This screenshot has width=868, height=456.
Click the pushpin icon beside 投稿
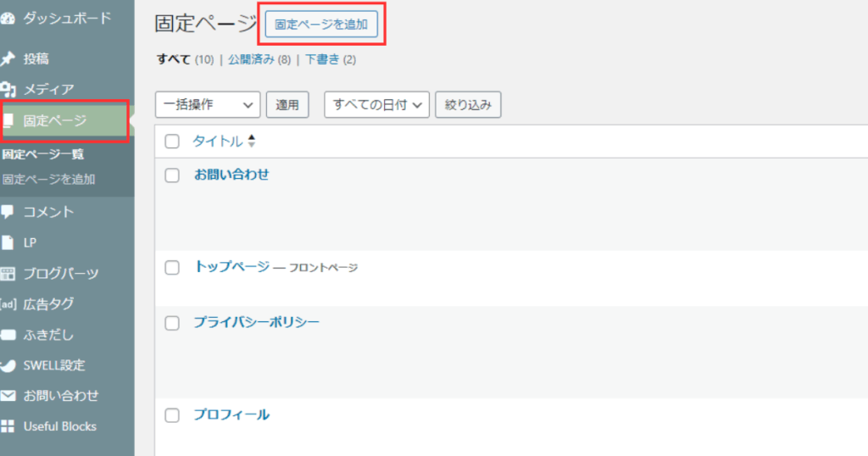click(8, 58)
